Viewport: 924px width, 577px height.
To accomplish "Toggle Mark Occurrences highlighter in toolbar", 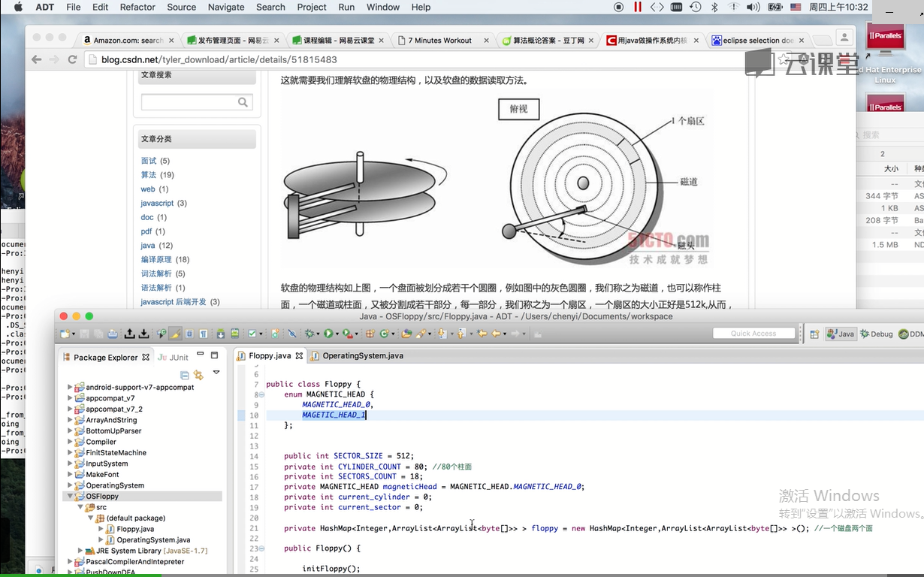I will pyautogui.click(x=175, y=334).
